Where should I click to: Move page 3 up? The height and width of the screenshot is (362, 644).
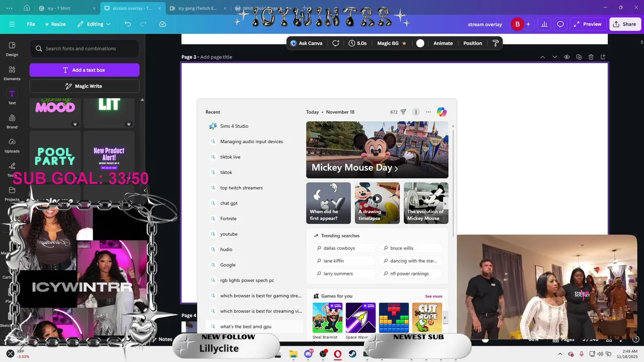pyautogui.click(x=542, y=57)
